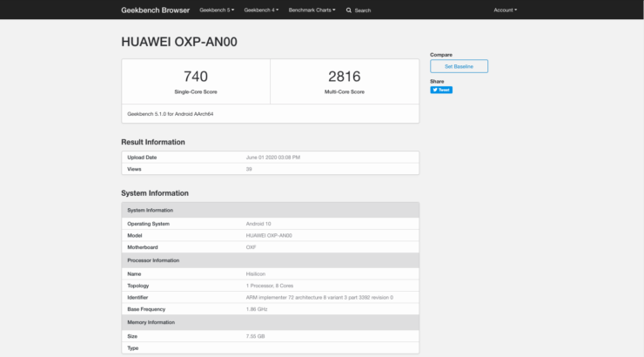The width and height of the screenshot is (644, 357).
Task: Click the Identifier row label
Action: [x=138, y=298]
